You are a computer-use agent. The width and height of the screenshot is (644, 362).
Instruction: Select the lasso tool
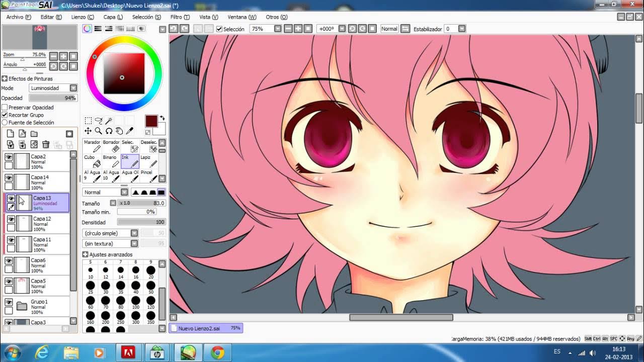[x=99, y=121]
